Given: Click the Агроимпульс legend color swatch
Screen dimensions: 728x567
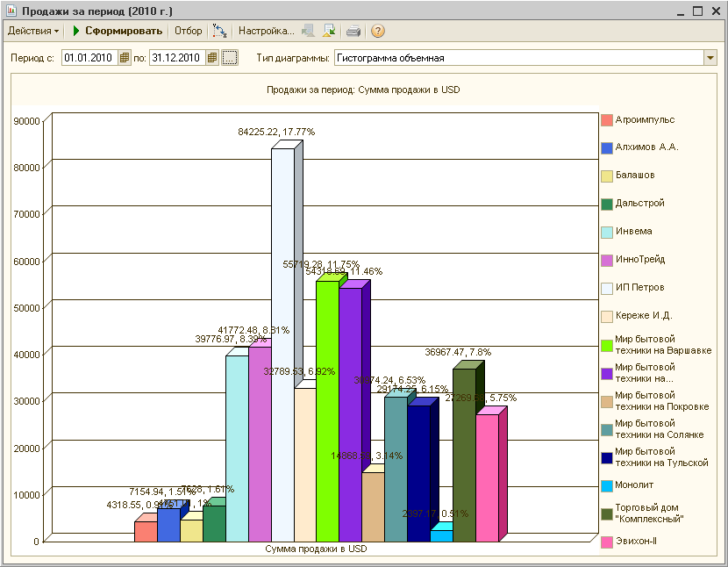Looking at the screenshot, I should coord(607,120).
